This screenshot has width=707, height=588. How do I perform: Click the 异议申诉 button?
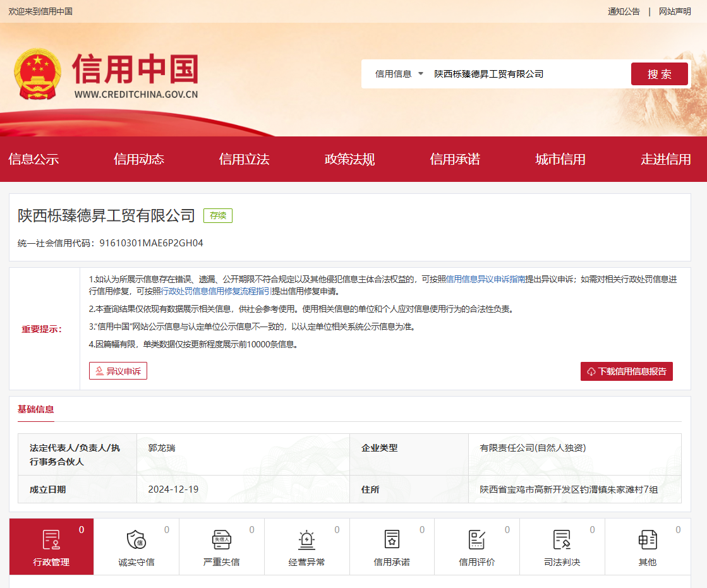click(118, 371)
